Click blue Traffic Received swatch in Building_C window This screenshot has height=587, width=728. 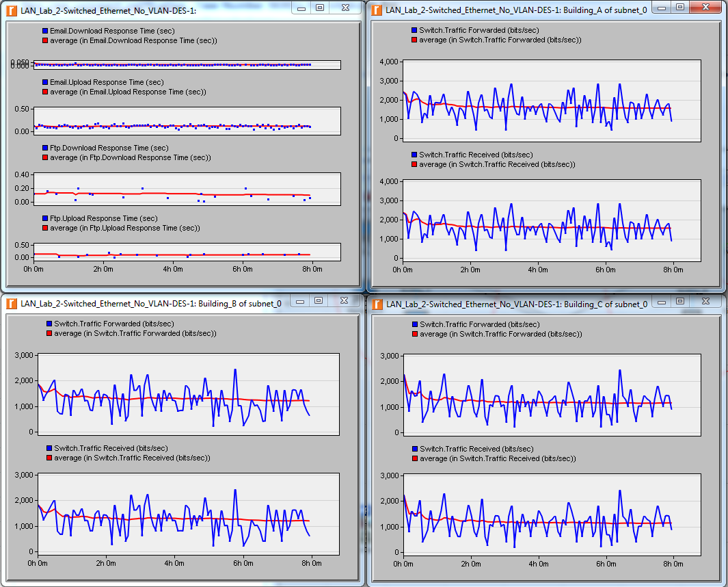click(x=415, y=449)
